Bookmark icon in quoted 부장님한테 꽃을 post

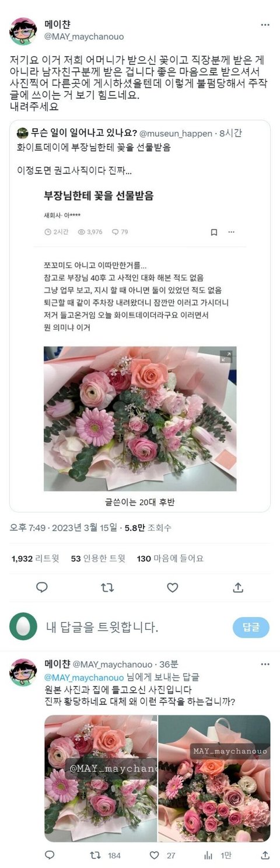click(x=214, y=232)
